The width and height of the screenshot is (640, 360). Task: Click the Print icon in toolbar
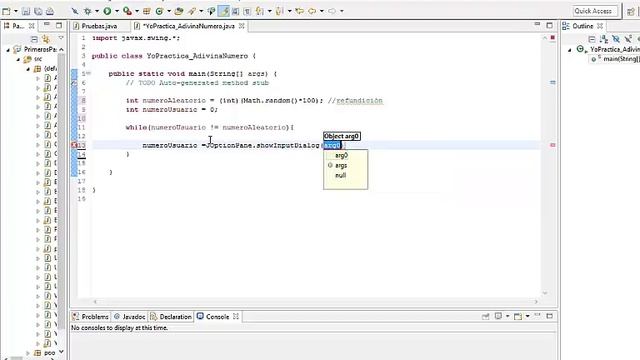[x=49, y=11]
